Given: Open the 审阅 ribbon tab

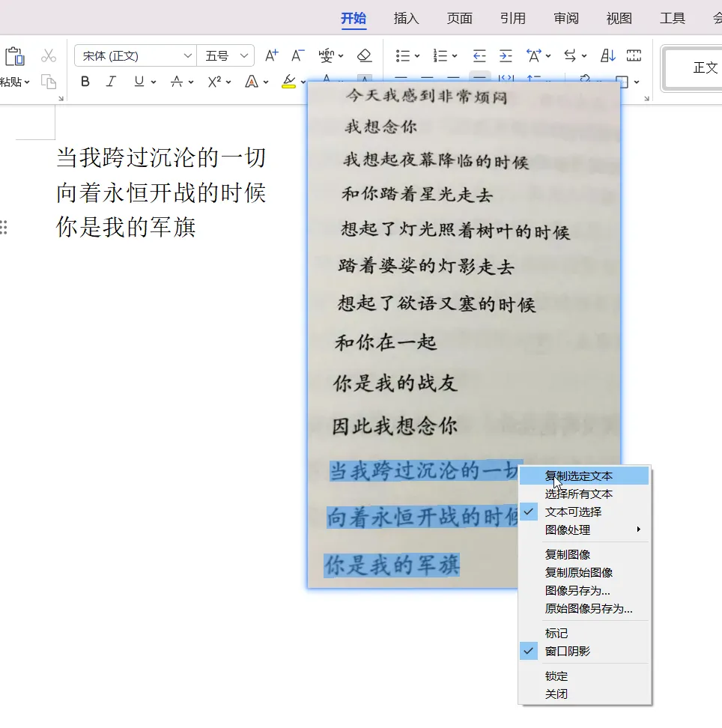Looking at the screenshot, I should [x=565, y=19].
